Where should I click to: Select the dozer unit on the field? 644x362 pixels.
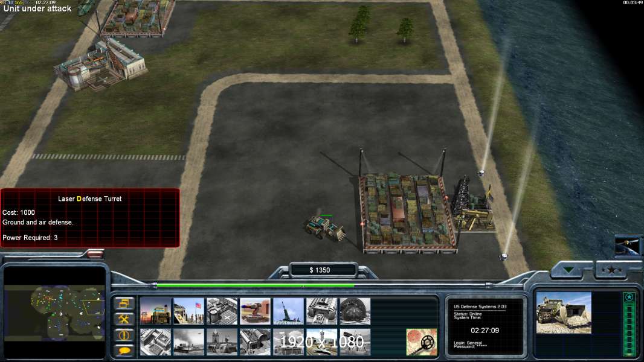(325, 229)
